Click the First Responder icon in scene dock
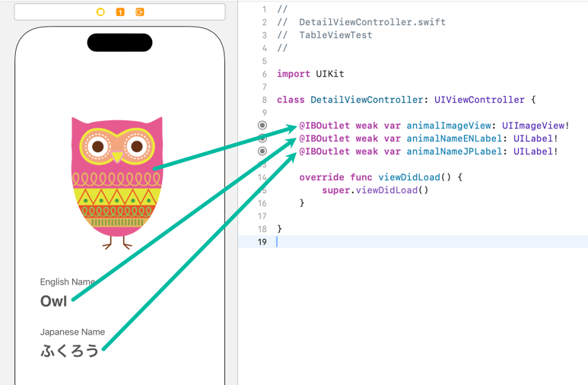The height and width of the screenshot is (385, 588). (120, 12)
